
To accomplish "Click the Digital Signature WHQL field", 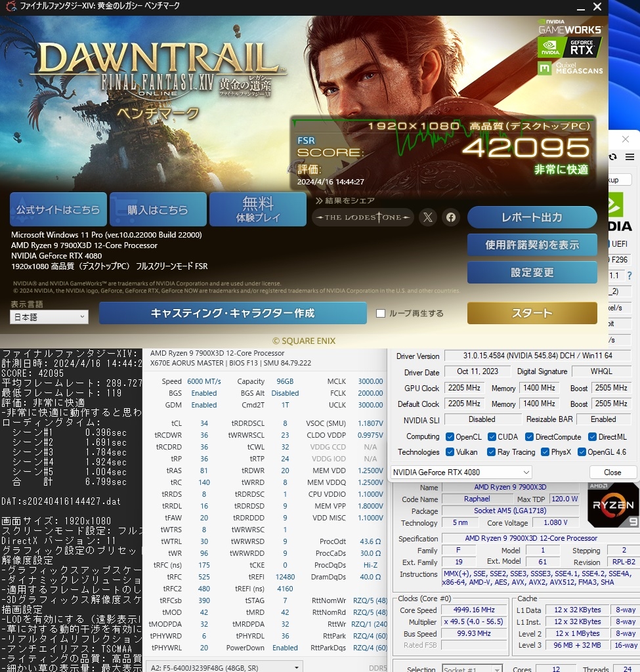I will coord(601,371).
